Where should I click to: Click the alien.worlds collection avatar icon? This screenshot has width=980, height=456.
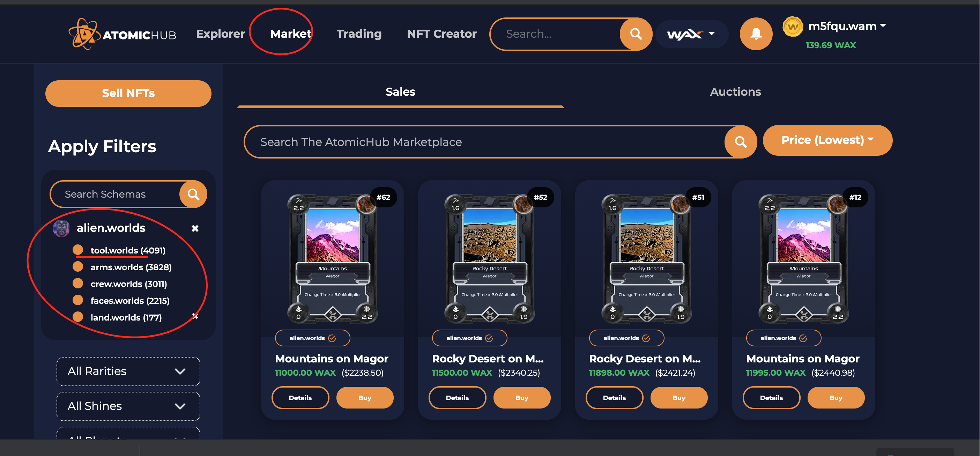[61, 228]
